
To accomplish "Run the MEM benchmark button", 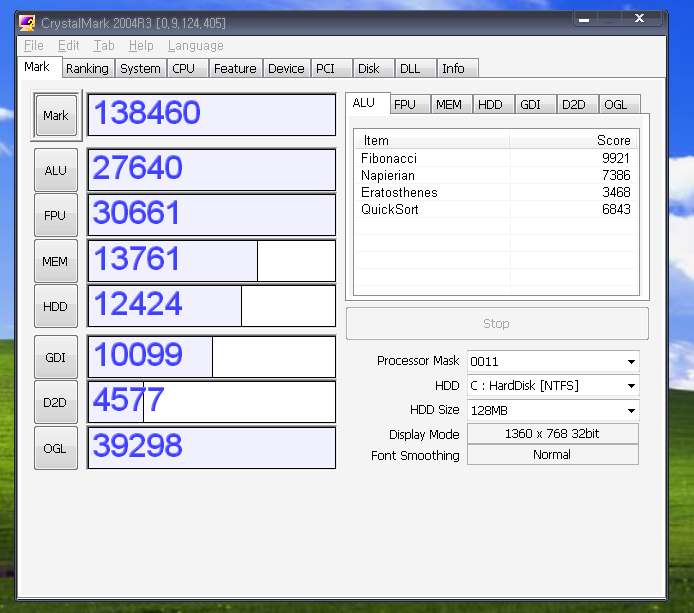I will click(56, 261).
